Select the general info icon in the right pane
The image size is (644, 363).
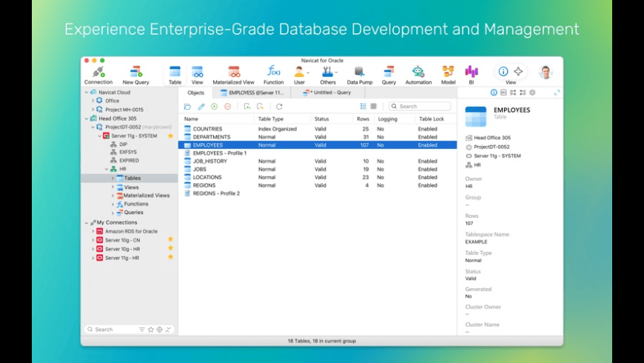click(x=494, y=93)
